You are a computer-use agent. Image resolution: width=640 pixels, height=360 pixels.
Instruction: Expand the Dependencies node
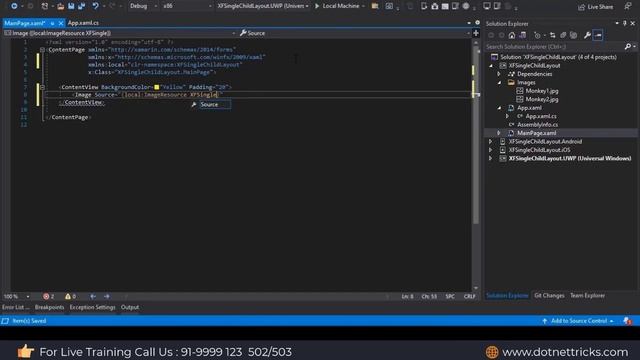(x=499, y=74)
